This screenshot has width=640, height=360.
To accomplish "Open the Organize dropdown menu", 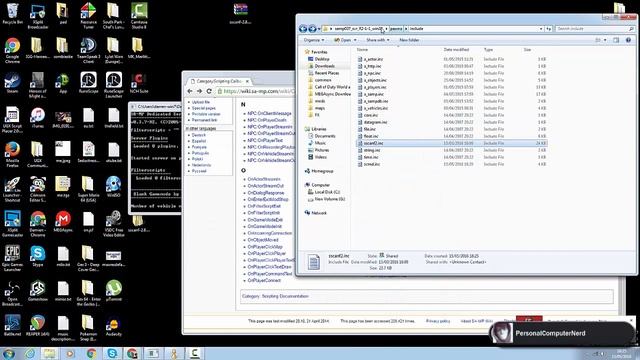I will click(314, 40).
